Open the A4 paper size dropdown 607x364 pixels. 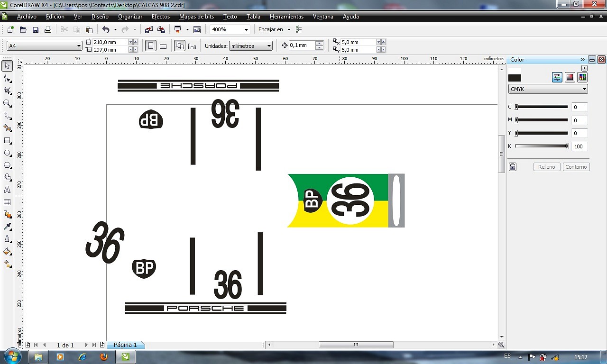coord(79,46)
